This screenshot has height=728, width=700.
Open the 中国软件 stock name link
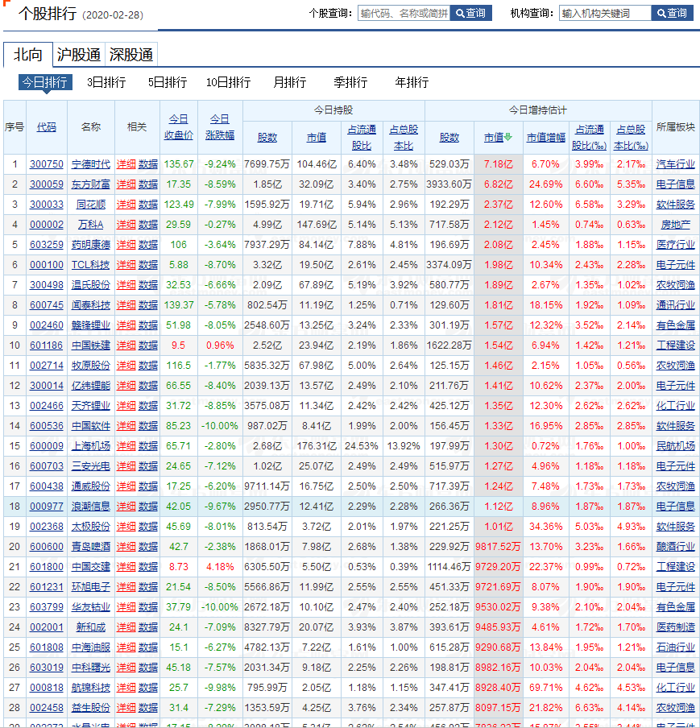(90, 426)
